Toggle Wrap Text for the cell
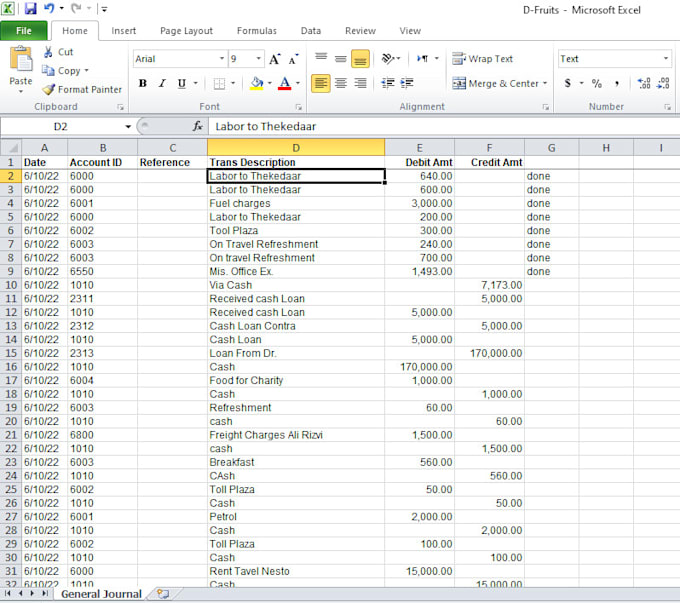 482,59
